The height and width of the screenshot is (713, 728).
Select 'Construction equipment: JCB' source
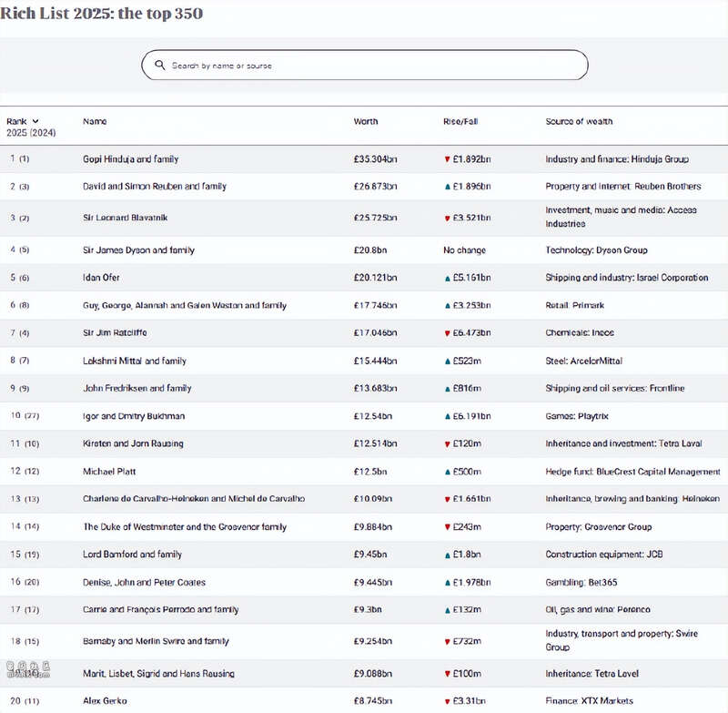(604, 554)
